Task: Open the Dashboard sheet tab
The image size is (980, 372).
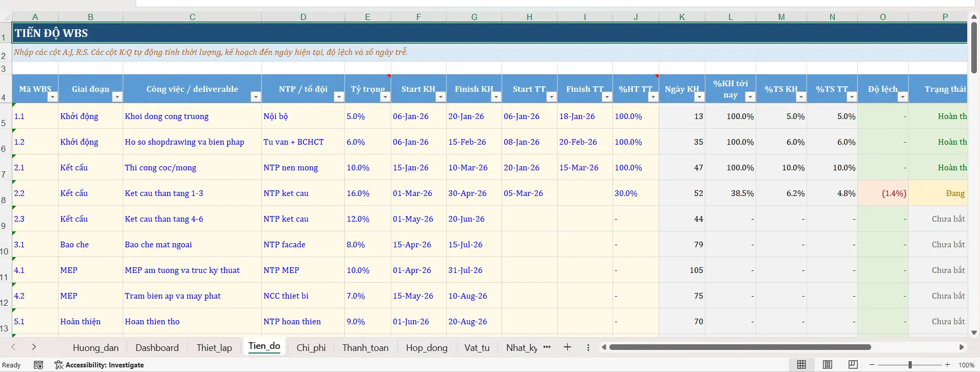Action: (x=157, y=348)
